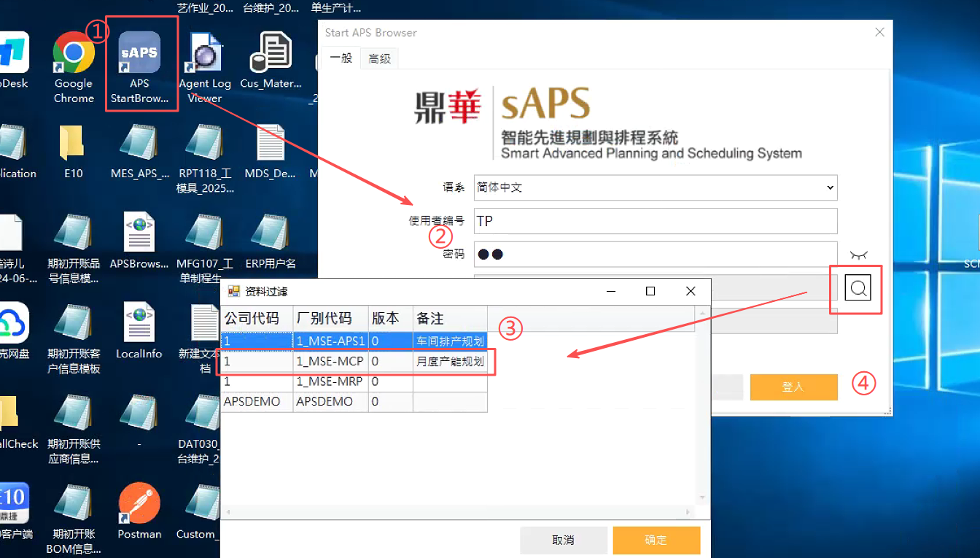Click 确定 in the 资料过滤 window

[656, 540]
